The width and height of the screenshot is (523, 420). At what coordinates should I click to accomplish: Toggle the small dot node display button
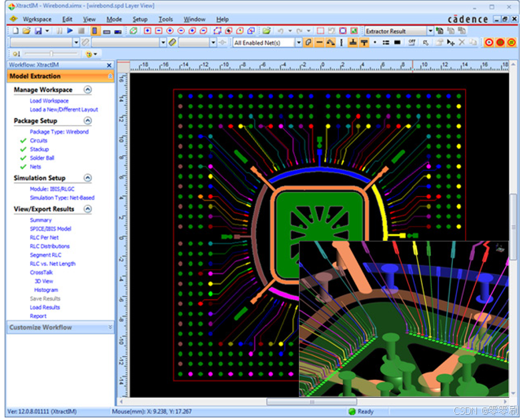click(x=375, y=43)
